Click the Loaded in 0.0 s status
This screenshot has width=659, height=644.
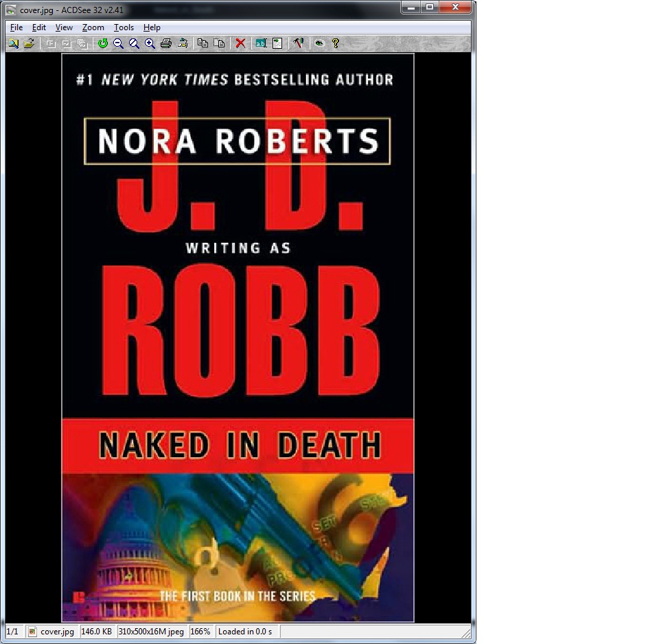246,632
